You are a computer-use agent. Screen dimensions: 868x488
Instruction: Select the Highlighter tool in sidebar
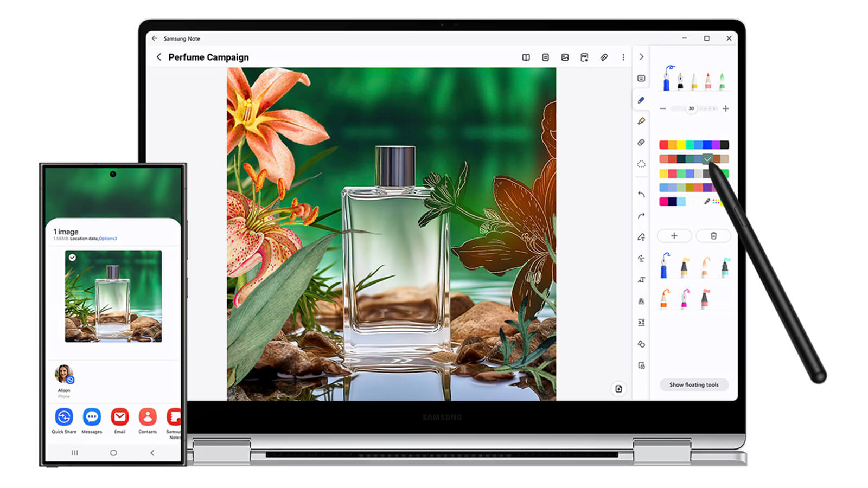[x=641, y=121]
